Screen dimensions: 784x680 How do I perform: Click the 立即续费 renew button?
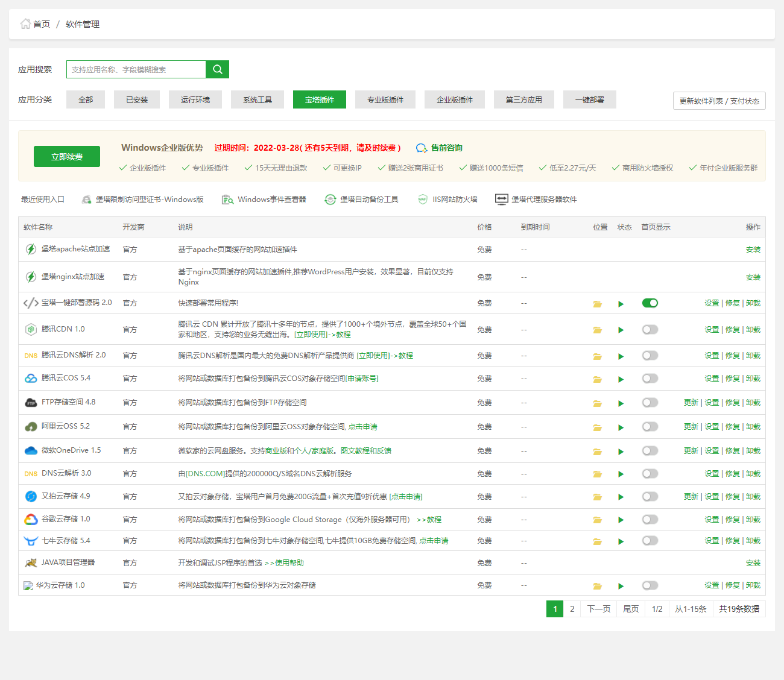tap(67, 157)
